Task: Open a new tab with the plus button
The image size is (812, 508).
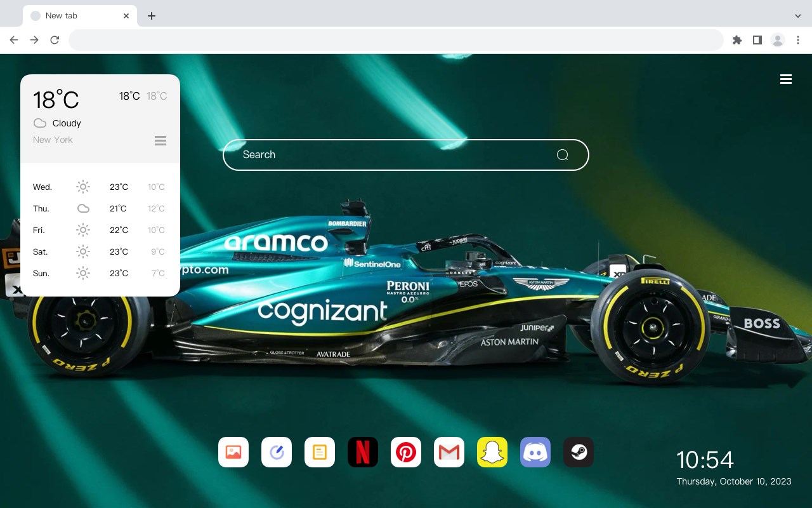Action: 151,16
